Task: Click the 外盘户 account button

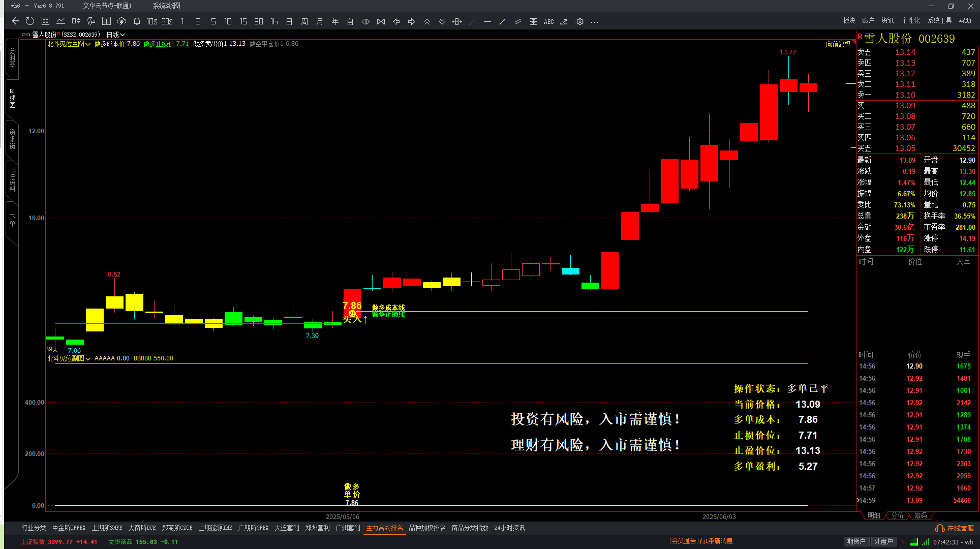Action: (883, 542)
